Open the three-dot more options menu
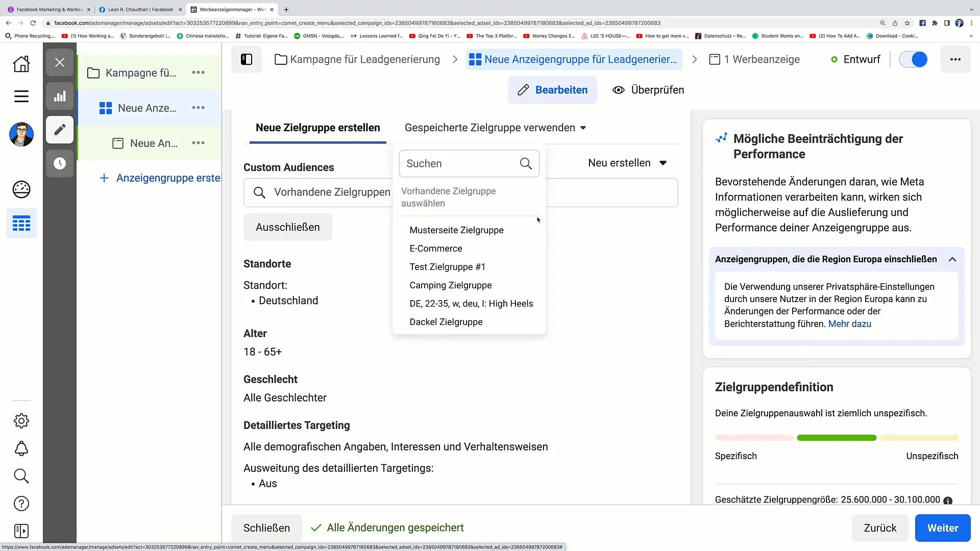The height and width of the screenshot is (551, 980). pos(955,59)
